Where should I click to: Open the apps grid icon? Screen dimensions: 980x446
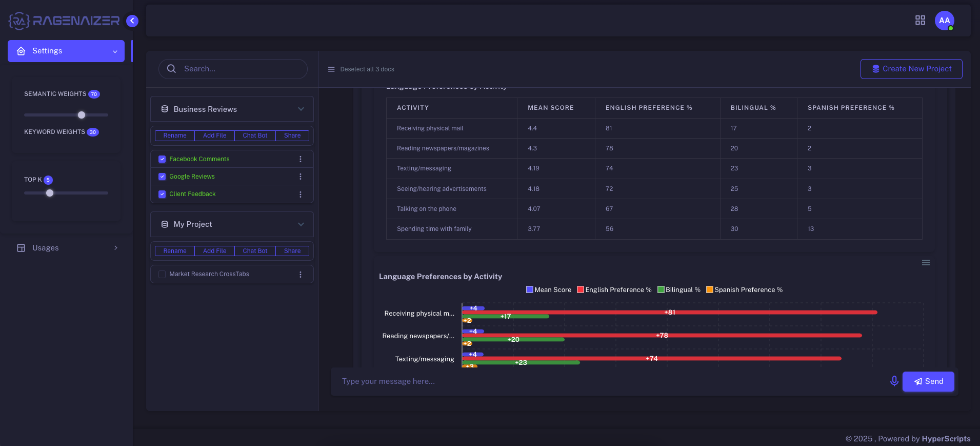pos(920,20)
